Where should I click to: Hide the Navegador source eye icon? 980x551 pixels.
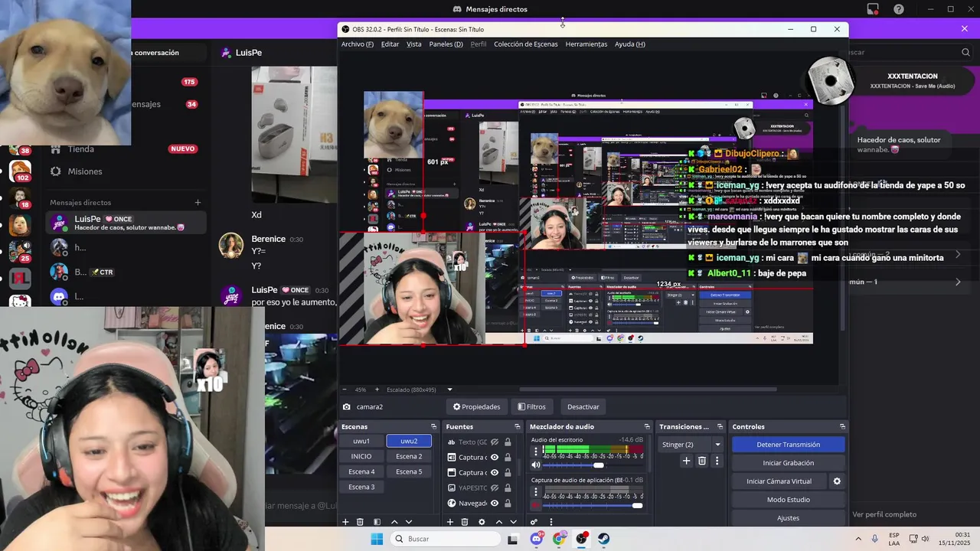[x=495, y=504]
